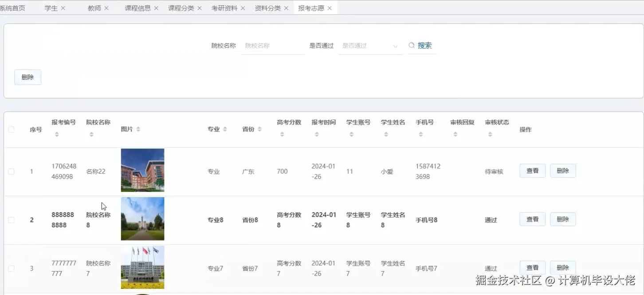Click application number 1706248469098
Screen dimensions: 644x295
(x=64, y=171)
